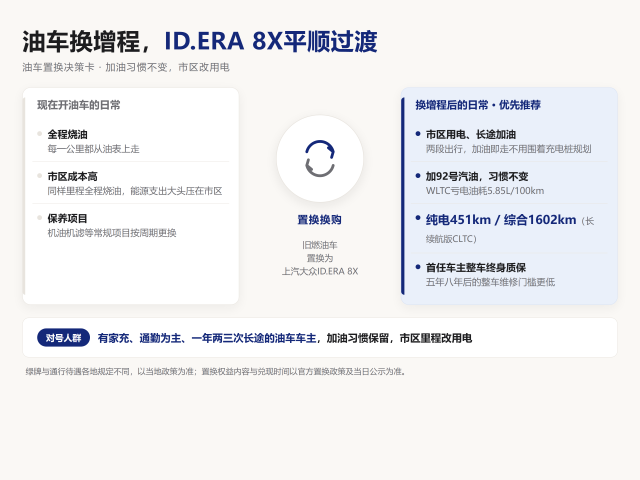This screenshot has width=640, height=480.
Task: Click the card heading 换增程后的日常 · 优先推荐
Action: click(478, 105)
